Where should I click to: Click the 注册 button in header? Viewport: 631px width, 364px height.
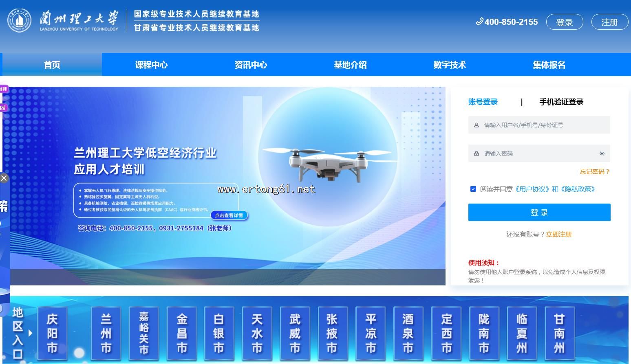click(x=609, y=22)
